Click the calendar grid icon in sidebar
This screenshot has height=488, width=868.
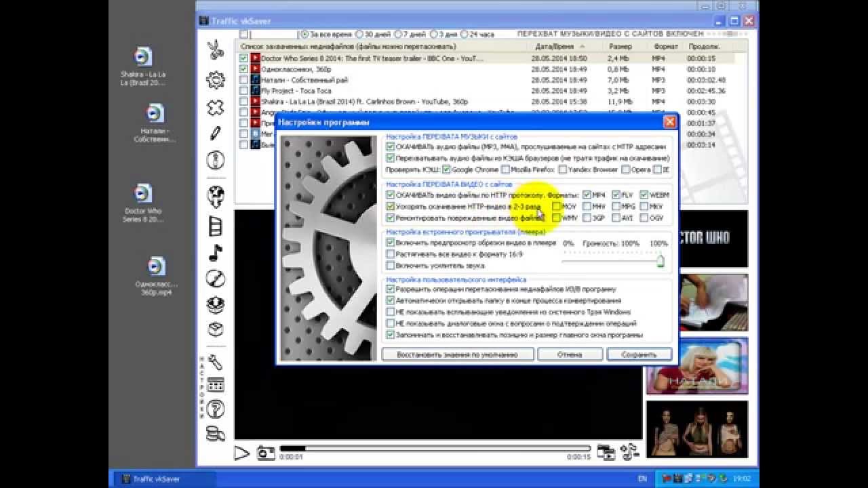click(216, 385)
